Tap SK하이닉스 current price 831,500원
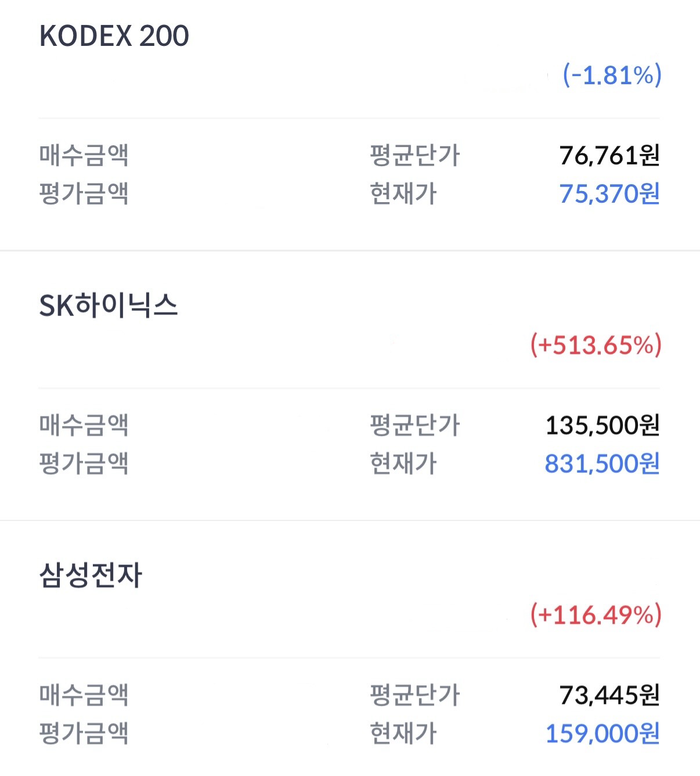 point(602,464)
